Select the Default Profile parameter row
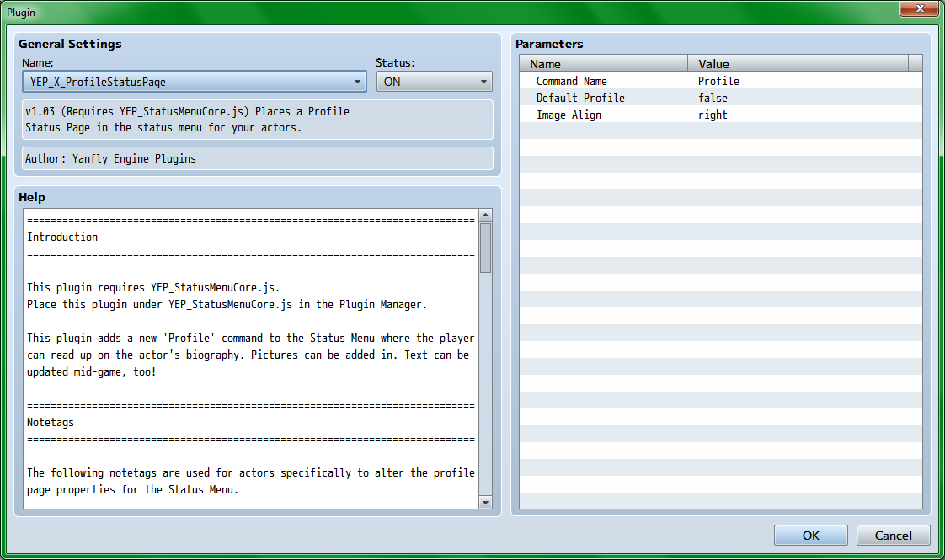 click(x=721, y=98)
